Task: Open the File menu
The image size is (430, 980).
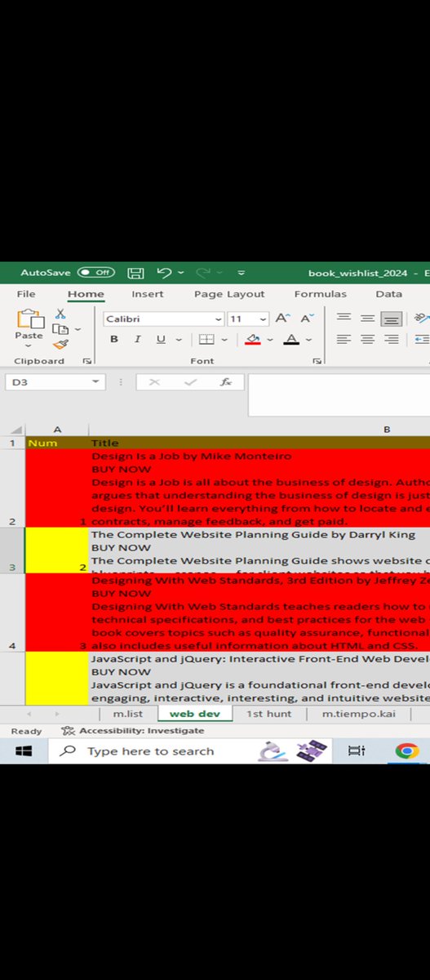Action: [x=26, y=294]
